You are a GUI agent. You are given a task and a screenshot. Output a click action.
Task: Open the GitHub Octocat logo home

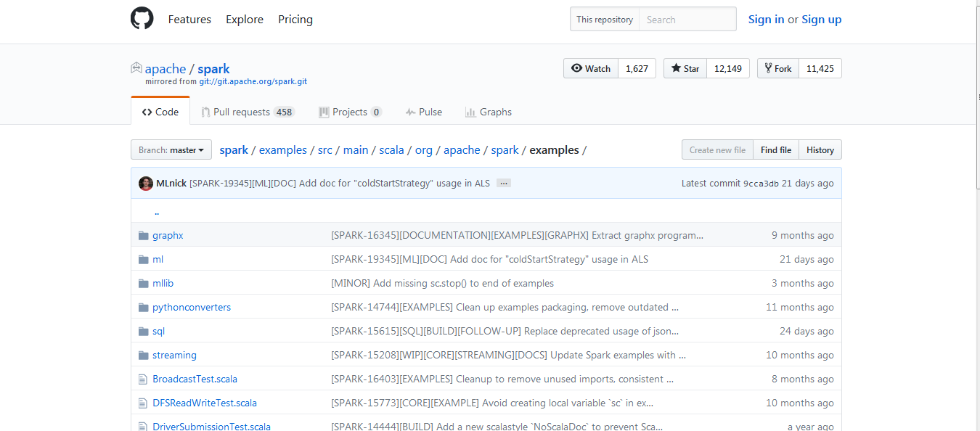coord(142,19)
